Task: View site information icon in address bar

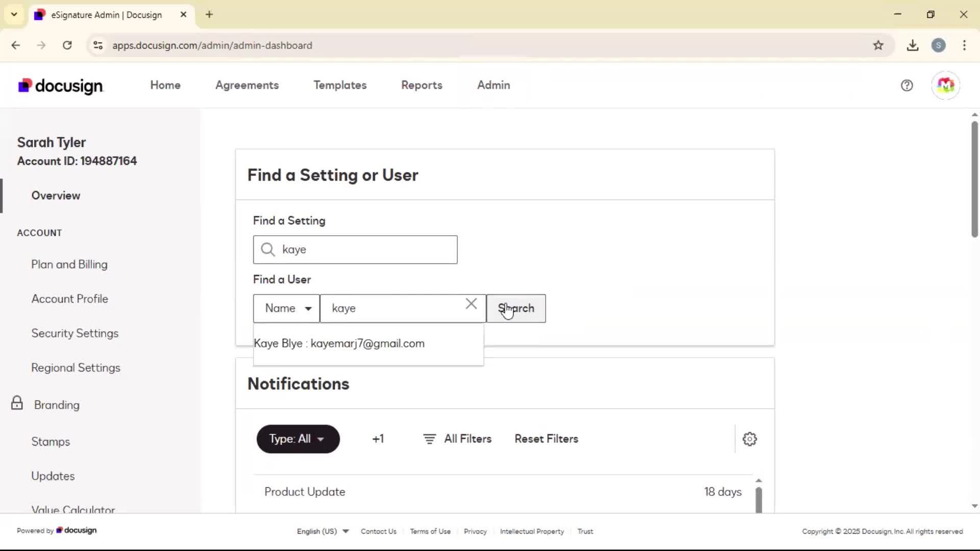Action: point(98,45)
